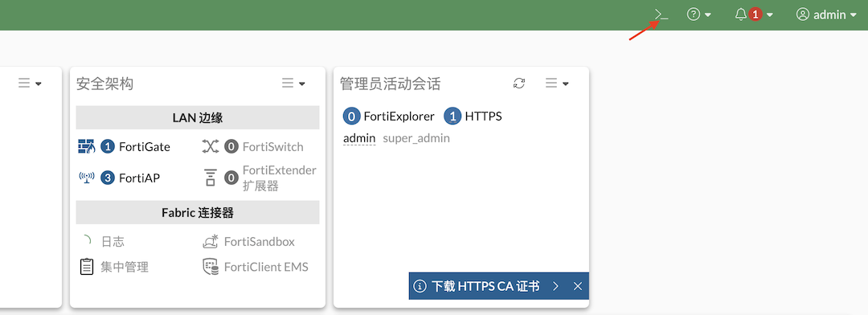Open the admin user menu
This screenshot has width=868, height=315.
pos(826,15)
